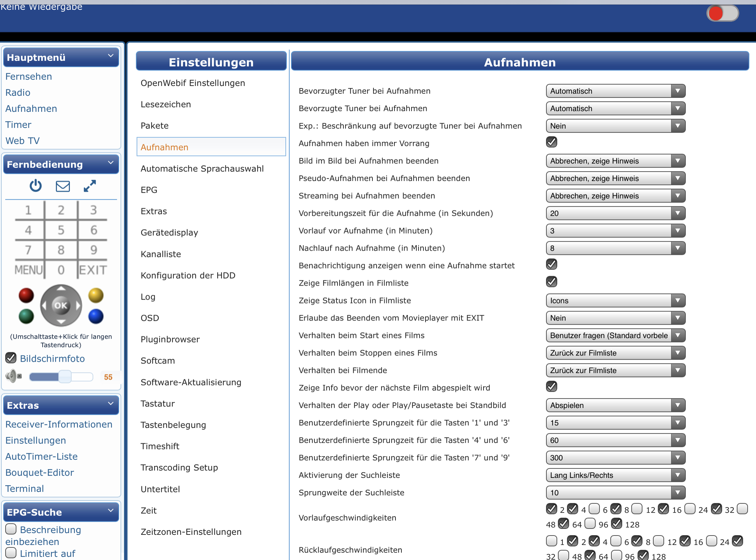
Task: Open Bild im Bild bei Aufnahmen beenden dropdown
Action: coord(616,161)
